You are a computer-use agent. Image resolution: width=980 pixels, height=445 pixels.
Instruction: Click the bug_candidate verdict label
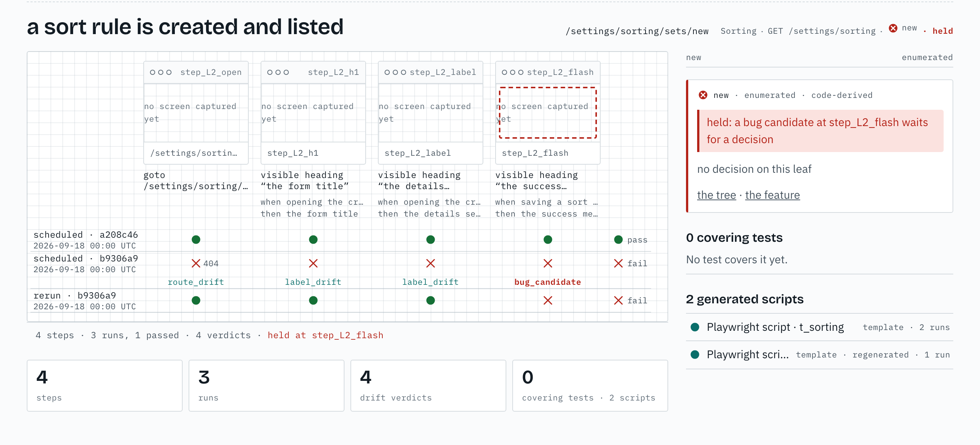point(548,282)
